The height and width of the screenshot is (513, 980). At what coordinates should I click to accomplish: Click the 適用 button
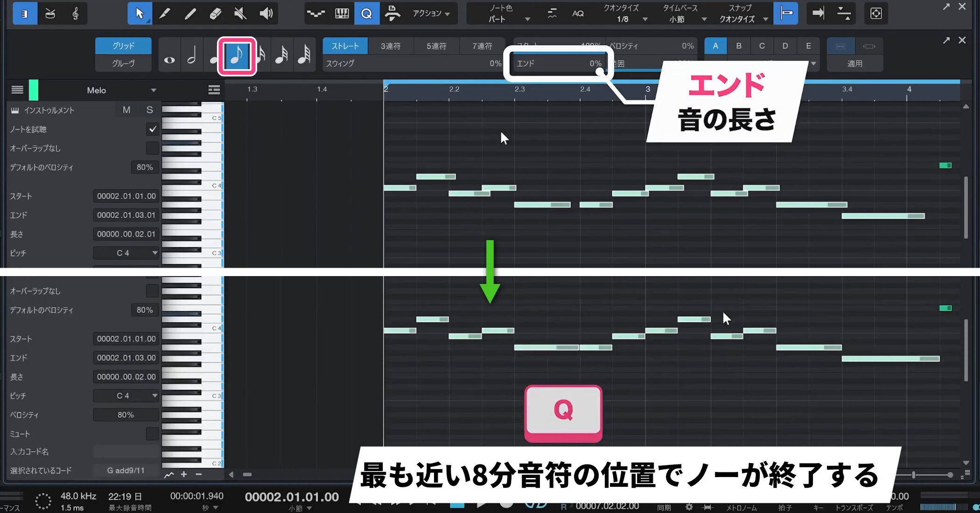[x=854, y=63]
